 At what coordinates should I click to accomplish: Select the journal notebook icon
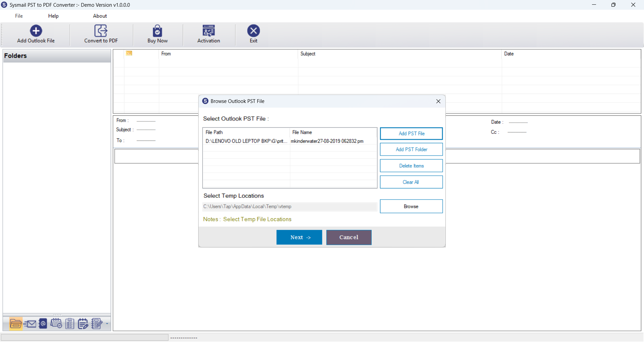[97, 324]
